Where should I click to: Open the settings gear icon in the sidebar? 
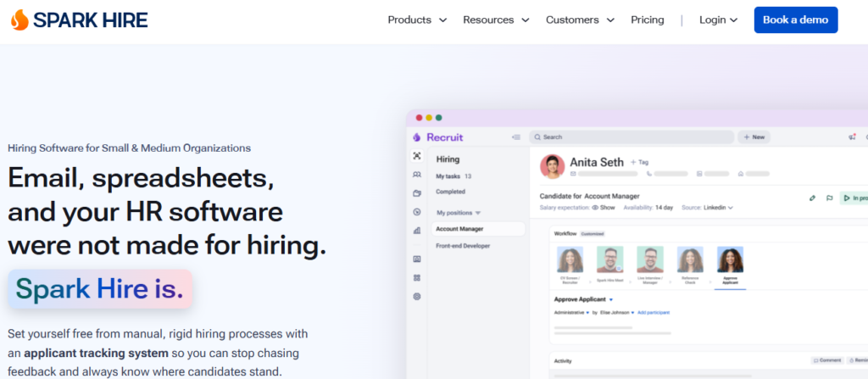[417, 297]
